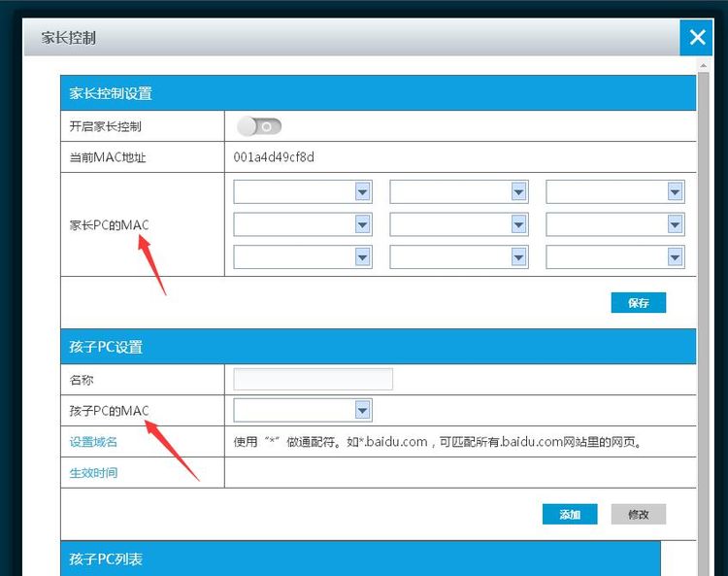The width and height of the screenshot is (728, 576).
Task: Open first-row right 家长PC的MAC dropdown
Action: point(615,192)
